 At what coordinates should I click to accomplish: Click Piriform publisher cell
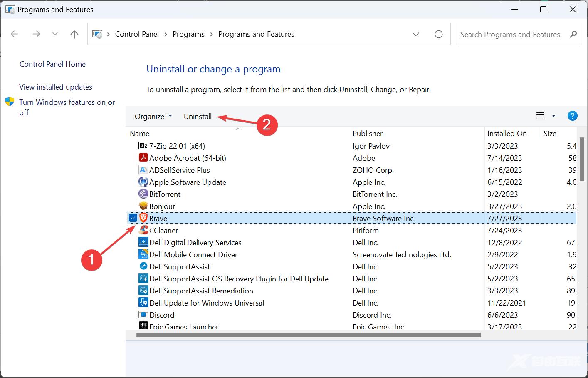(366, 230)
